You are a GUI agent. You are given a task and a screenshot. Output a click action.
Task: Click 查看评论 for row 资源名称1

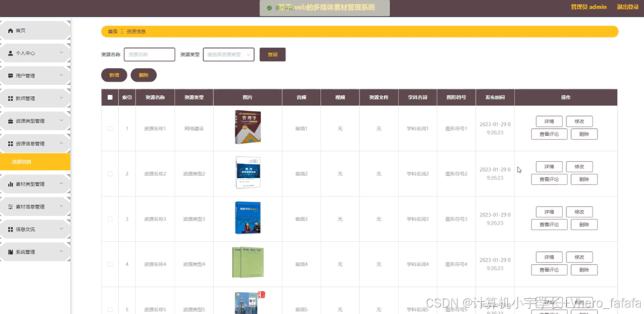click(549, 134)
